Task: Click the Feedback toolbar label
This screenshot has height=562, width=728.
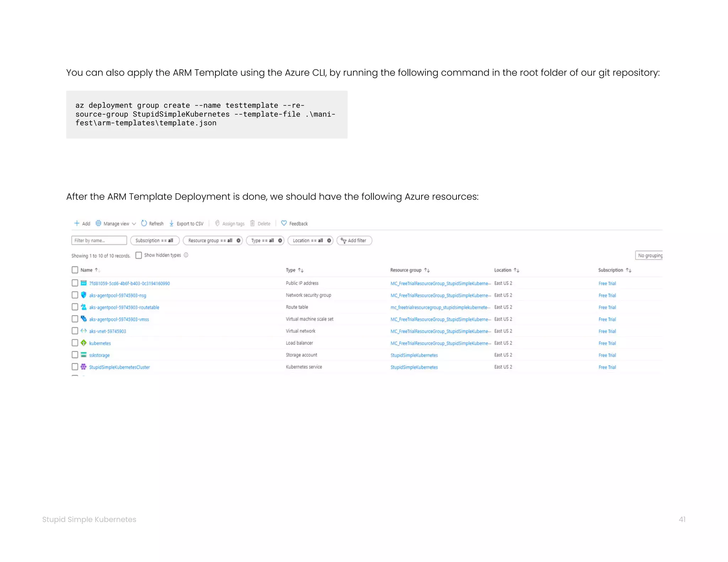Action: coord(299,224)
